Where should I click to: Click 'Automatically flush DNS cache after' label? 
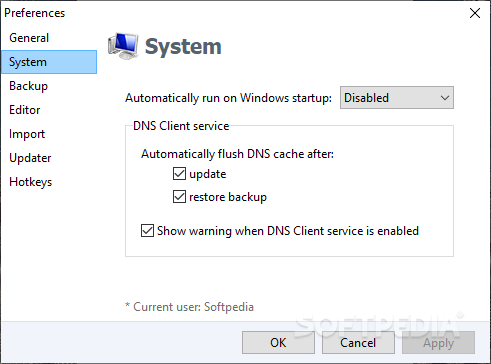point(237,154)
